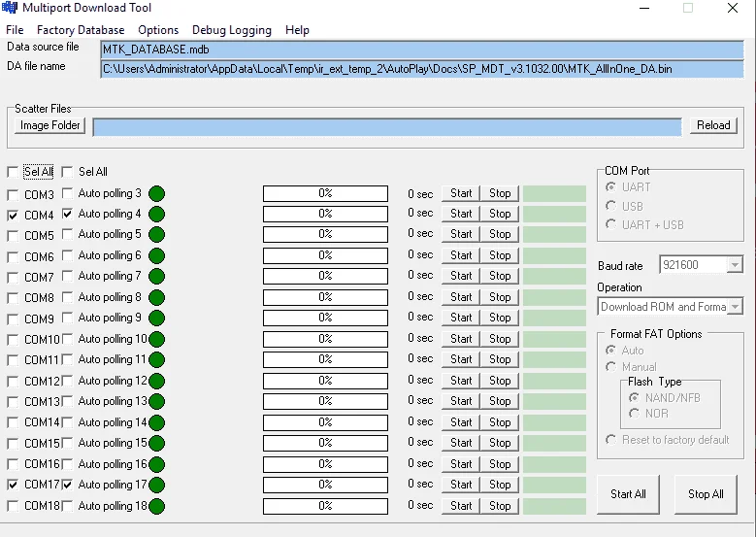756x537 pixels.
Task: Select the NOR flash type
Action: [x=634, y=414]
